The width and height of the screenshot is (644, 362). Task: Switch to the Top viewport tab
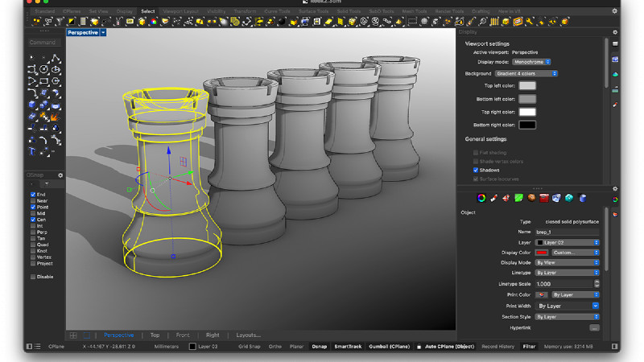[155, 335]
